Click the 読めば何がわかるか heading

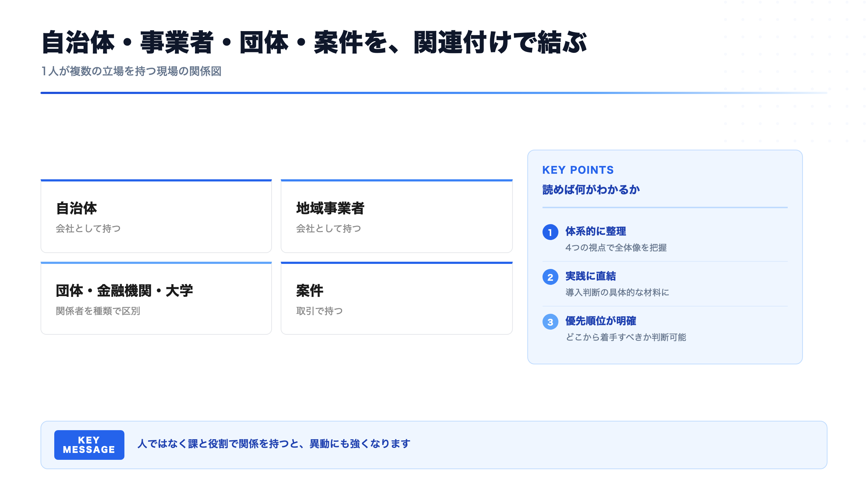point(591,189)
